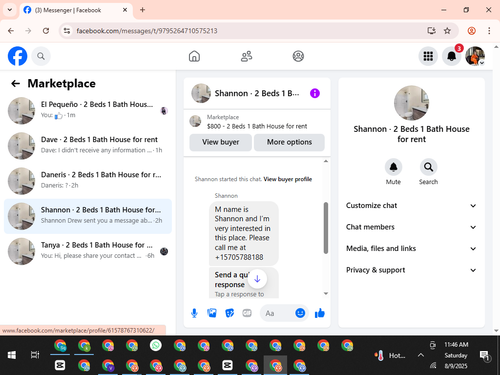Send a voice clip with microphone icon
The image size is (500, 375).
point(194,313)
